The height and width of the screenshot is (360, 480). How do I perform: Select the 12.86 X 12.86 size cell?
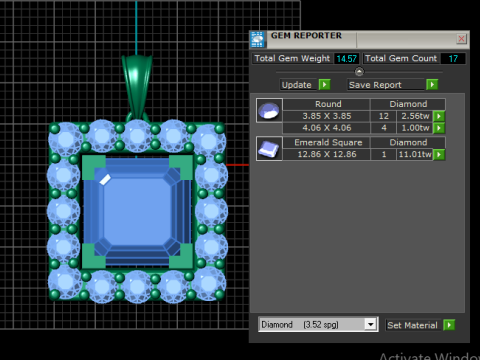pos(326,154)
